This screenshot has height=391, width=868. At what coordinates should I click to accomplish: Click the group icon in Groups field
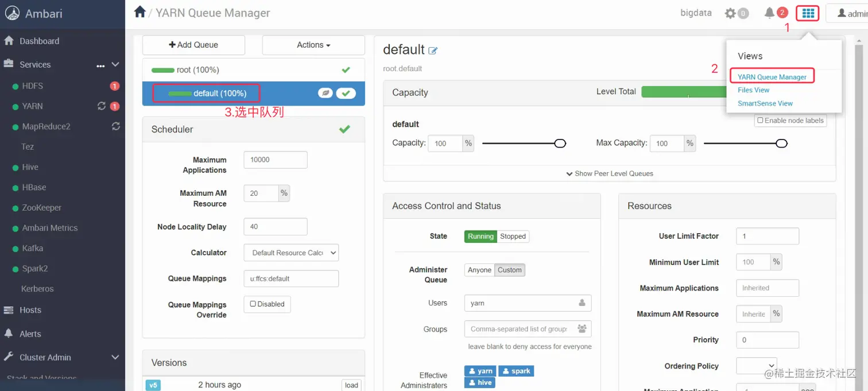click(x=582, y=328)
